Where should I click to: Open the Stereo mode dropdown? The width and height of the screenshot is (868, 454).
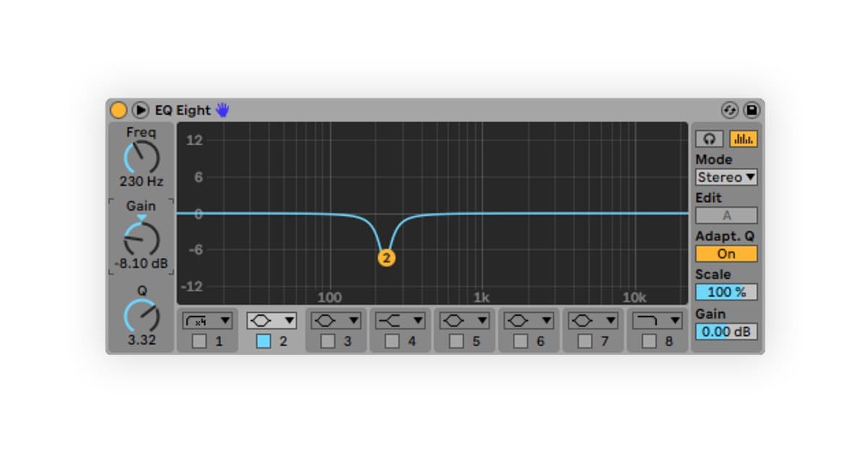pos(726,177)
